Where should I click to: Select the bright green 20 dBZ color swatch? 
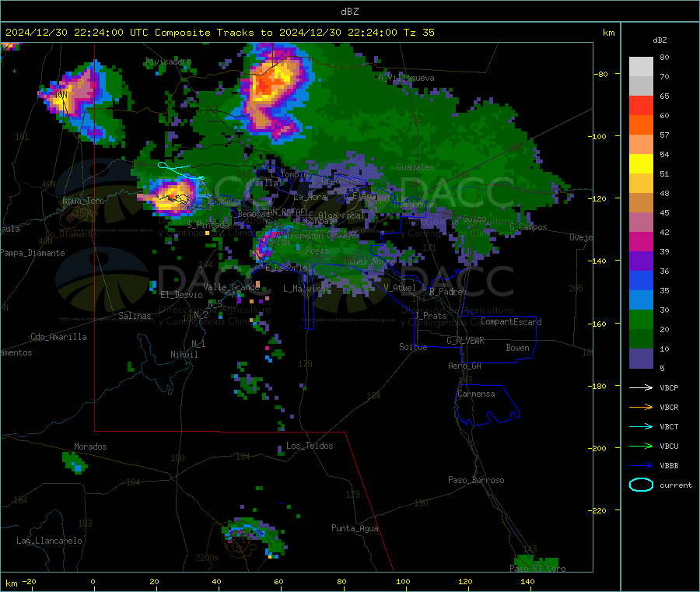641,319
